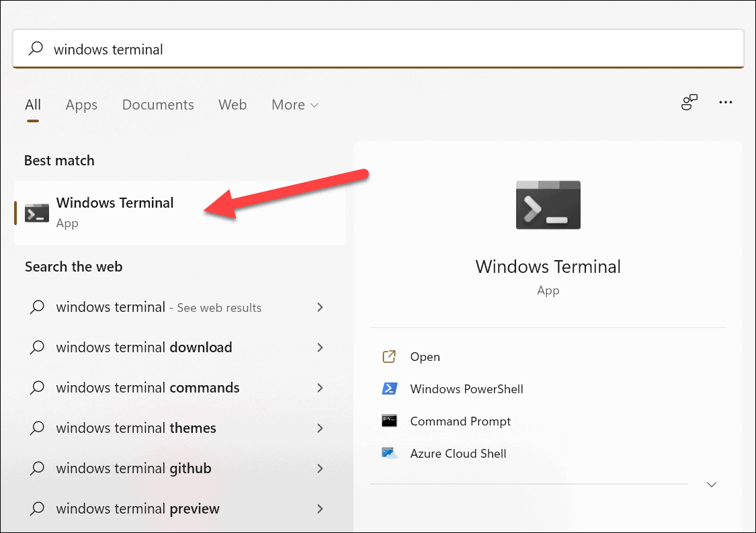Open the Web search tab

point(233,105)
